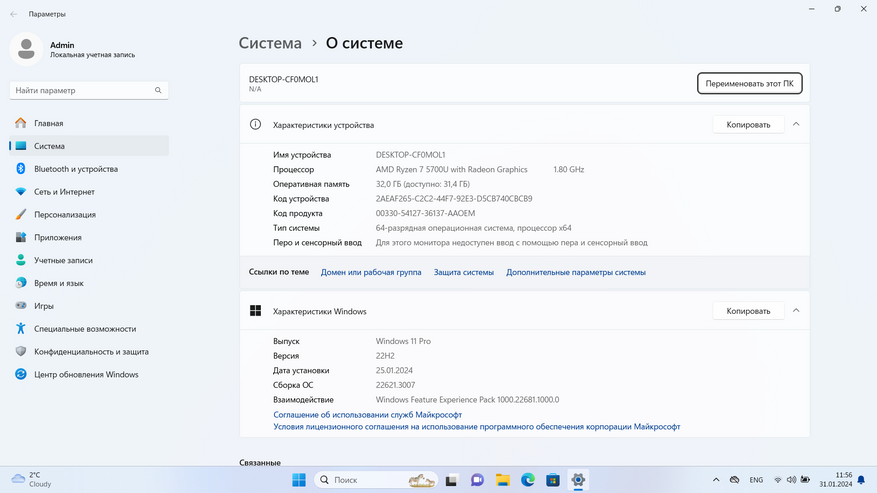Click the Admin account avatar
The image size is (877, 493).
(x=26, y=49)
